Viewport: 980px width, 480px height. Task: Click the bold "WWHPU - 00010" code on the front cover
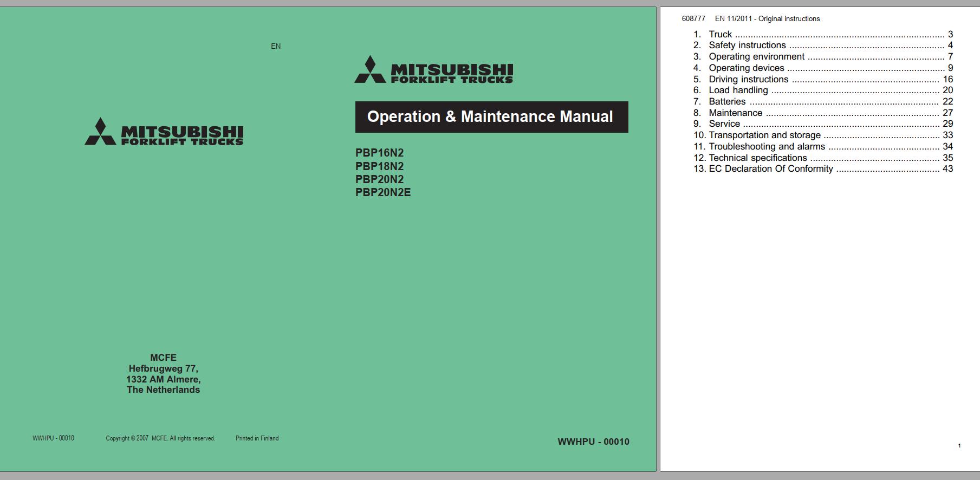593,442
